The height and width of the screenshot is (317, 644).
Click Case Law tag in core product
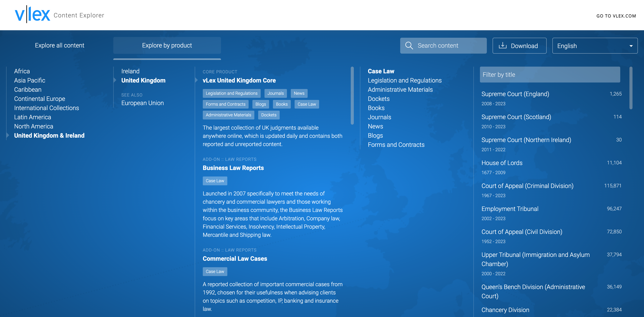tap(306, 104)
